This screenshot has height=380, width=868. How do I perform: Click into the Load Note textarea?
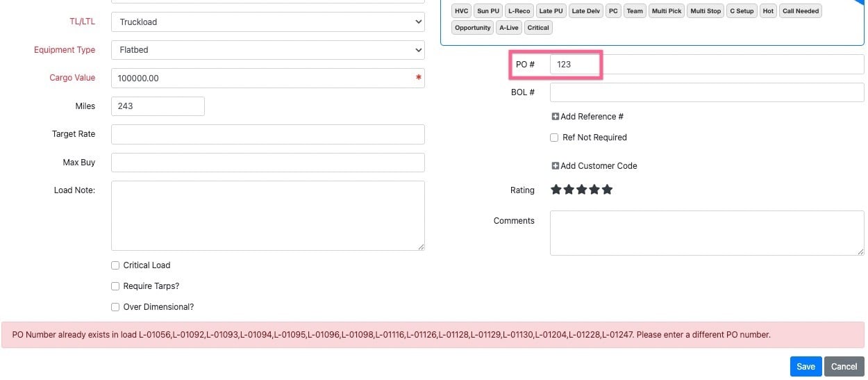267,215
